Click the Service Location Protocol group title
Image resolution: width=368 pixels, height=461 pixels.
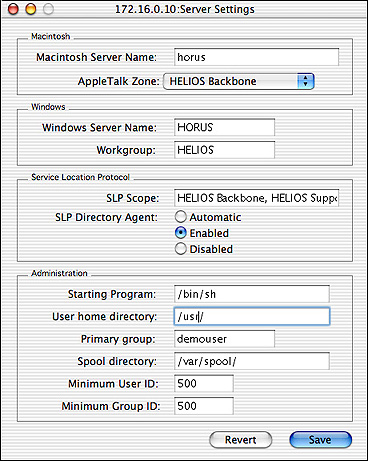pos(80,177)
